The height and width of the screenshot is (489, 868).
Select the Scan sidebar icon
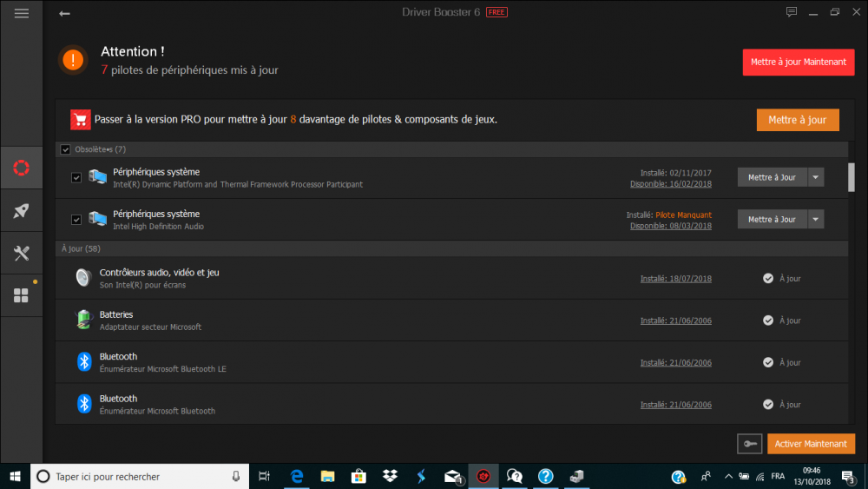22,168
